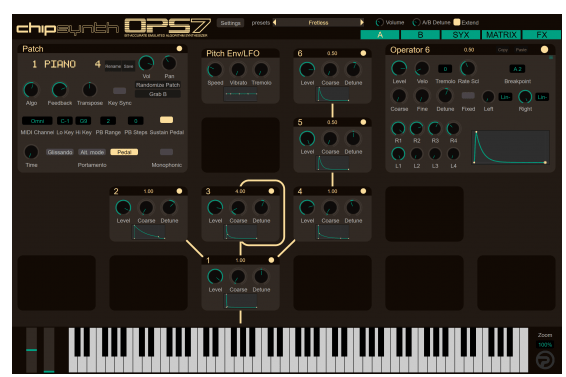This screenshot has height=377, width=566.
Task: Toggle the Fixed frequency switch
Action: click(x=468, y=96)
